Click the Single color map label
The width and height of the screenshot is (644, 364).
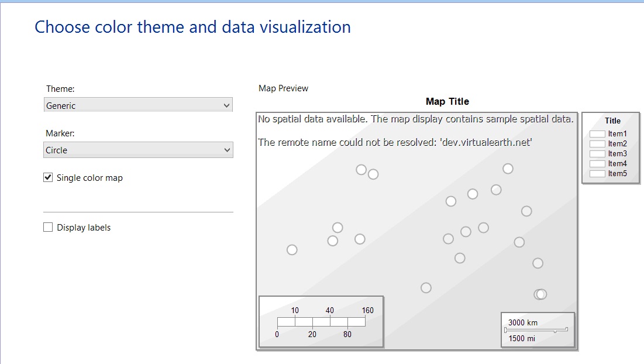point(89,177)
